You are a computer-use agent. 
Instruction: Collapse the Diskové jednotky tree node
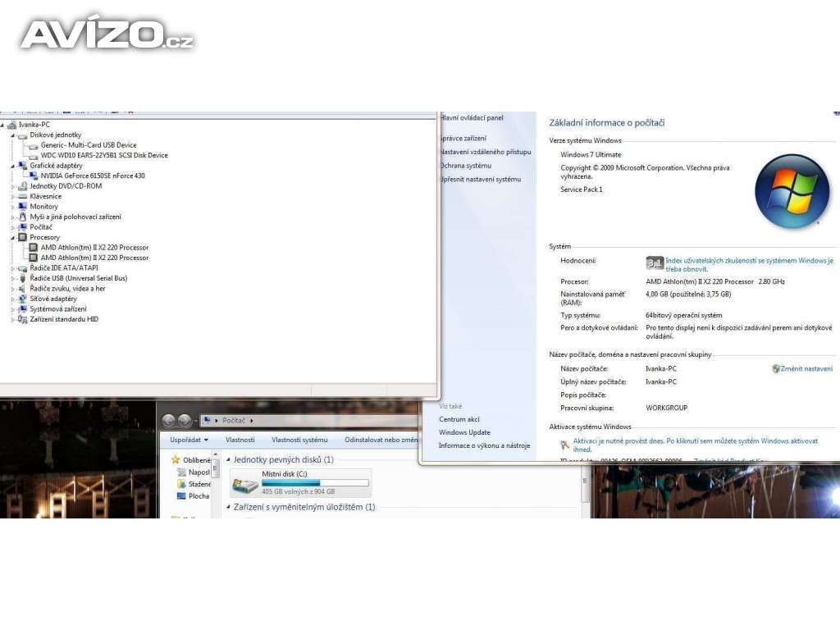tap(12, 135)
